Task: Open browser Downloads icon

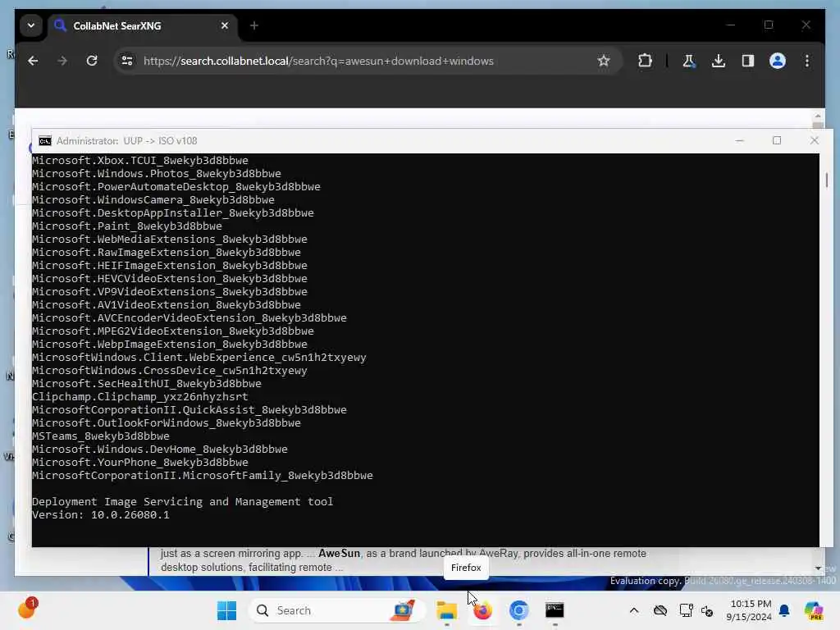Action: 719,61
